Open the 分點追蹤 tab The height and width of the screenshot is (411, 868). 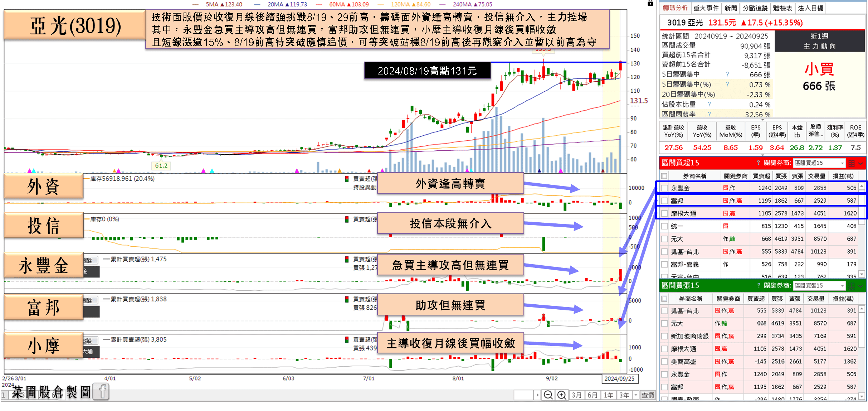click(x=755, y=8)
